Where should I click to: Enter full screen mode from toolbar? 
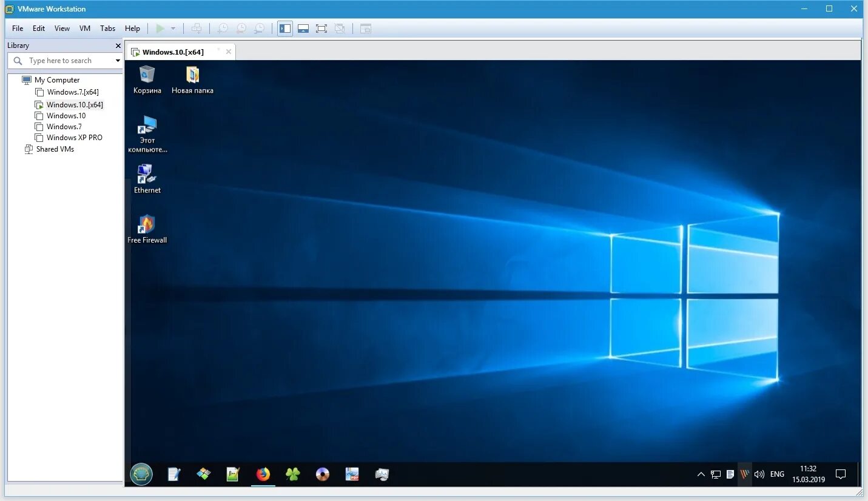[321, 29]
